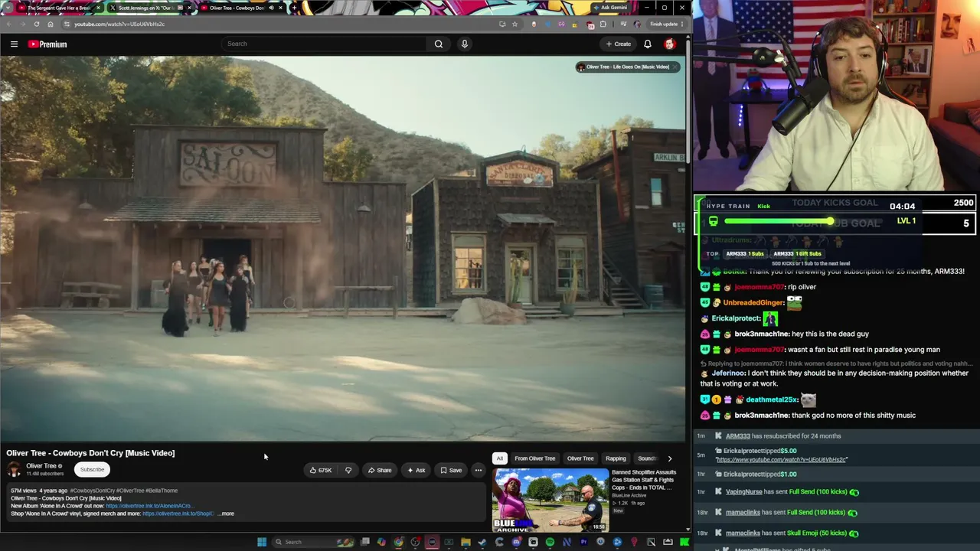Open the olivertree.lnk.to/Shop link
The height and width of the screenshot is (551, 980).
point(178,514)
